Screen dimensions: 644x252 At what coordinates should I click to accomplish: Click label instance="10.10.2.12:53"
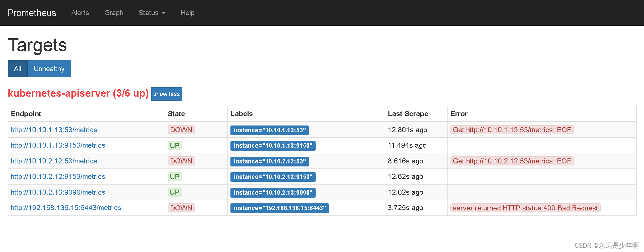coord(270,161)
